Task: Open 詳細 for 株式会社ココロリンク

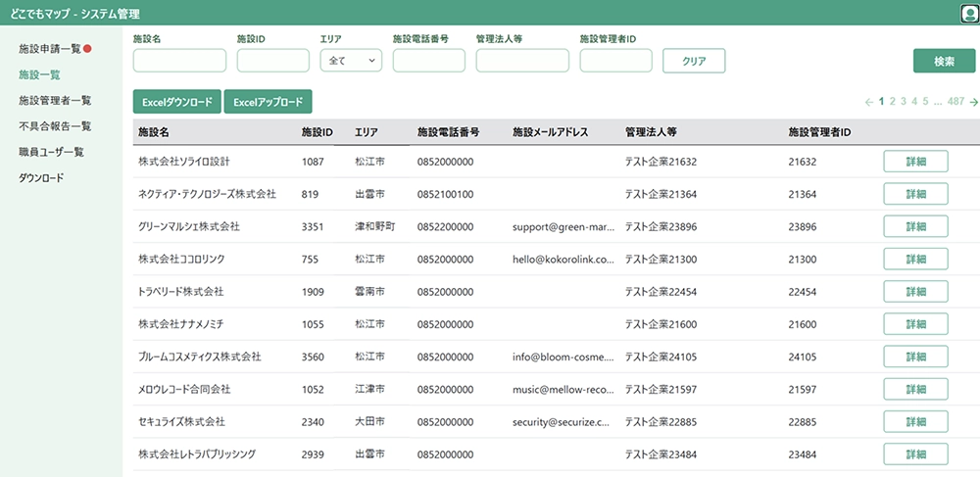Action: 915,259
